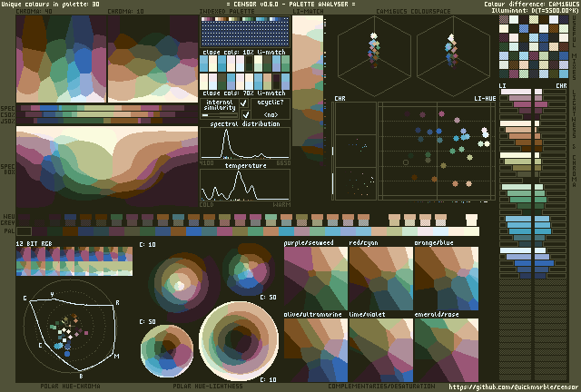Click the 'CAM16UCS COLOURSPACE' heading

point(414,12)
